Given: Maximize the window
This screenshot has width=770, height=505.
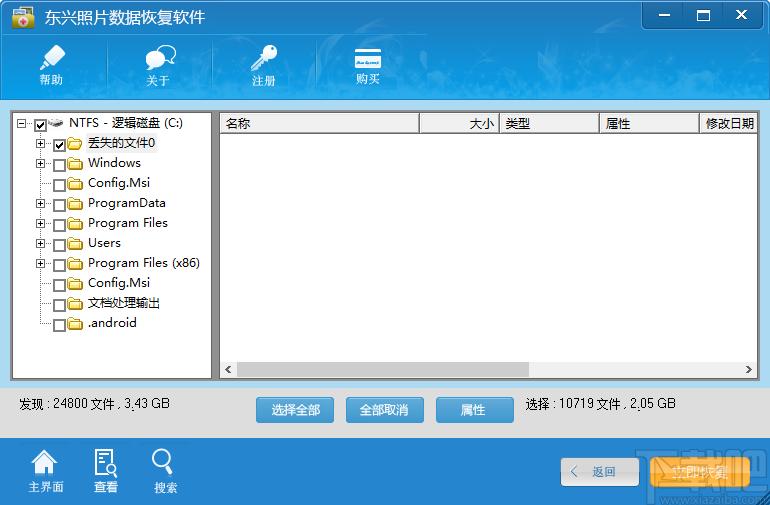Looking at the screenshot, I should 703,15.
